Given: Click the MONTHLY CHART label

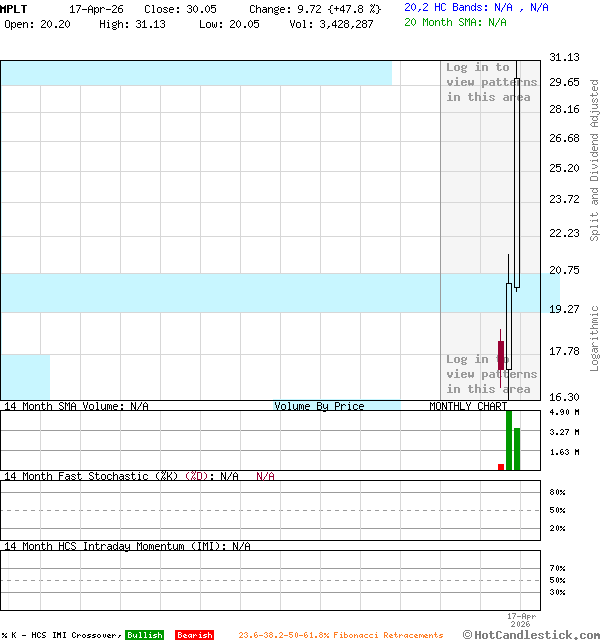Looking at the screenshot, I should pyautogui.click(x=468, y=406).
